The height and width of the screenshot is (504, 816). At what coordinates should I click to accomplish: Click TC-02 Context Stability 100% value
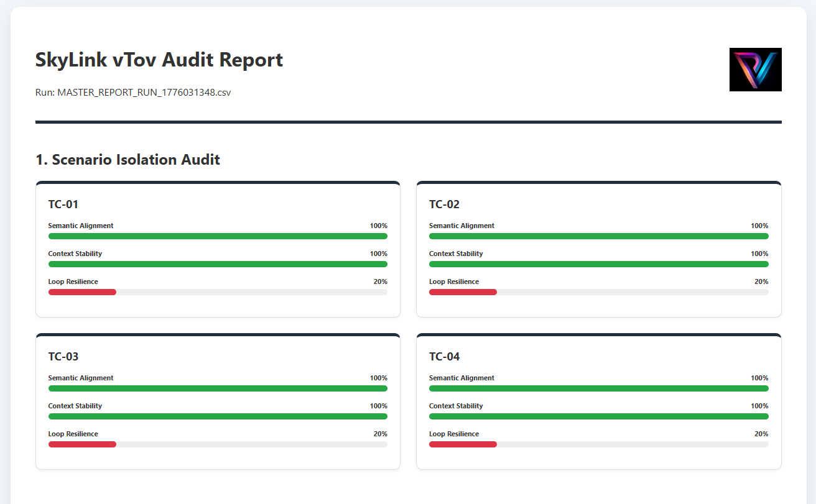(x=759, y=254)
